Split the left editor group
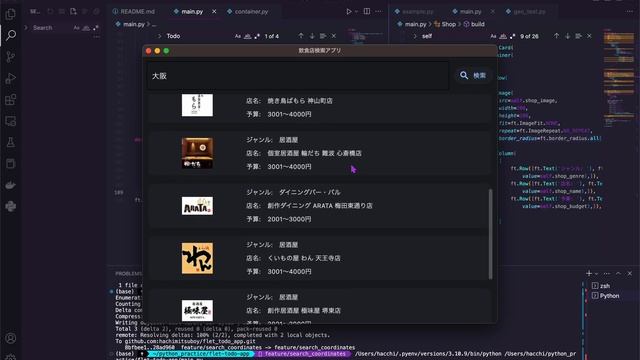Image resolution: width=640 pixels, height=360 pixels. tap(367, 11)
